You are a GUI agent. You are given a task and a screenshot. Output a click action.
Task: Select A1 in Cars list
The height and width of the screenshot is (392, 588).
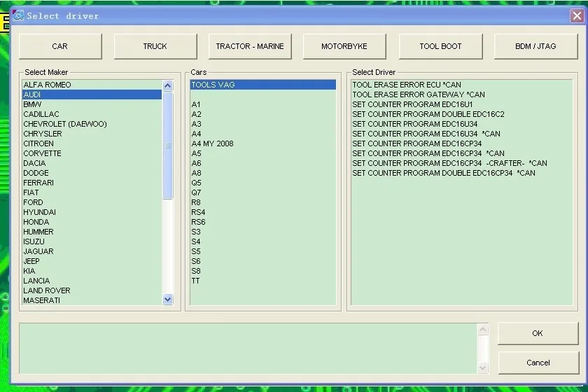click(263, 104)
